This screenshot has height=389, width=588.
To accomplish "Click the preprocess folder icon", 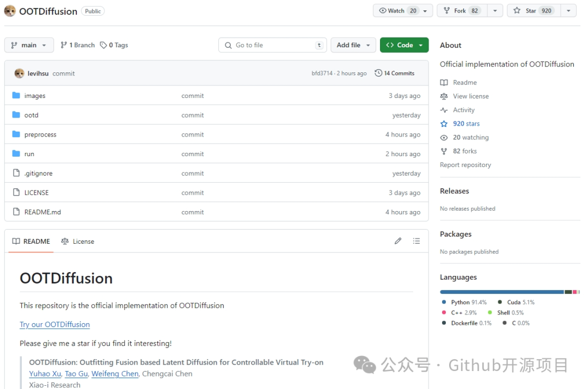I will click(x=16, y=134).
